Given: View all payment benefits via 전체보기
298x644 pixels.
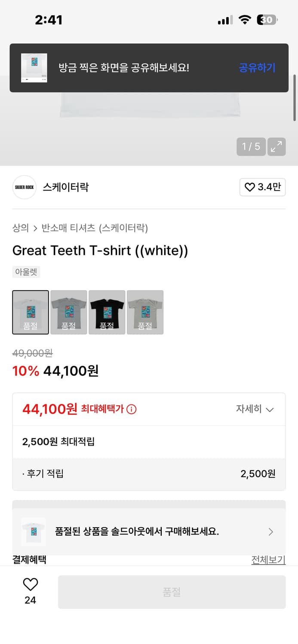Looking at the screenshot, I should pos(268,559).
